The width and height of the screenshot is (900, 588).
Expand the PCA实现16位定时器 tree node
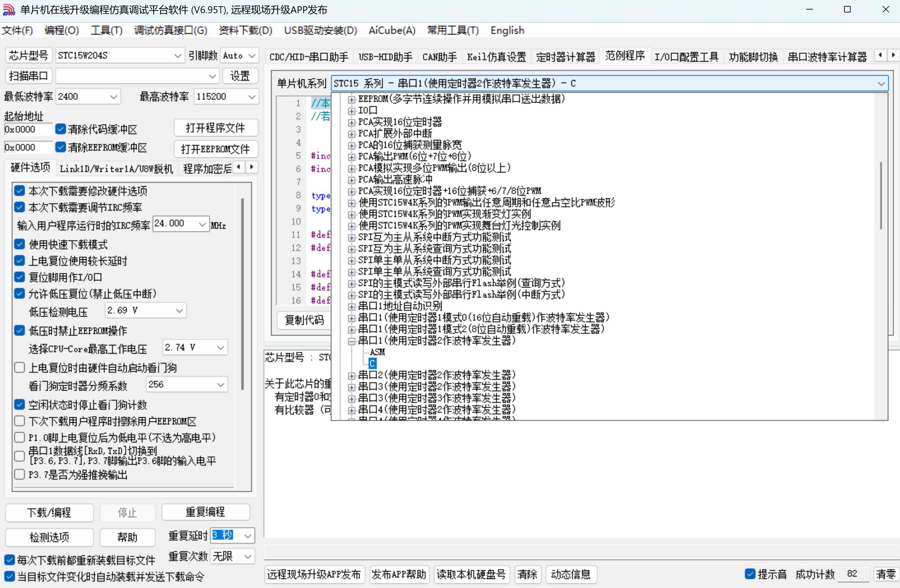(x=352, y=122)
